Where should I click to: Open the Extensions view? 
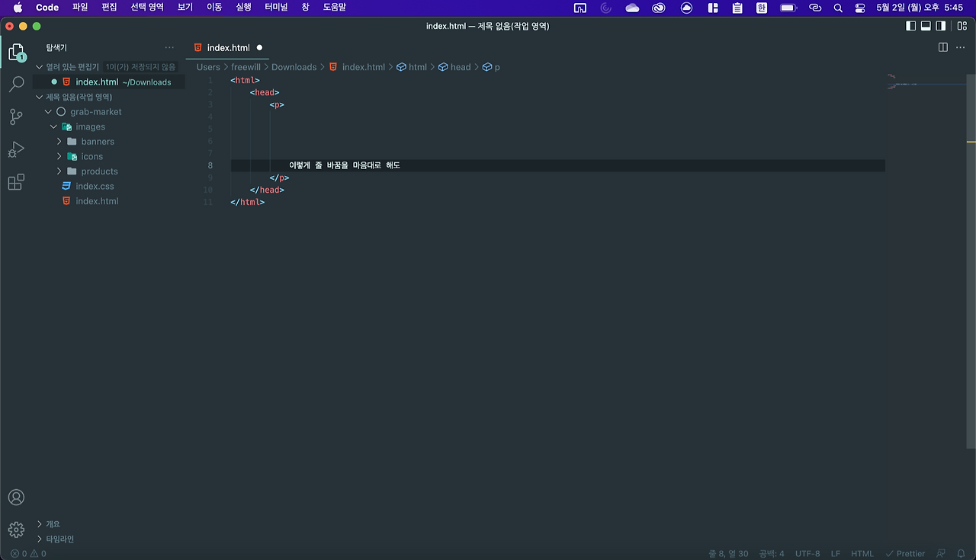pyautogui.click(x=16, y=182)
